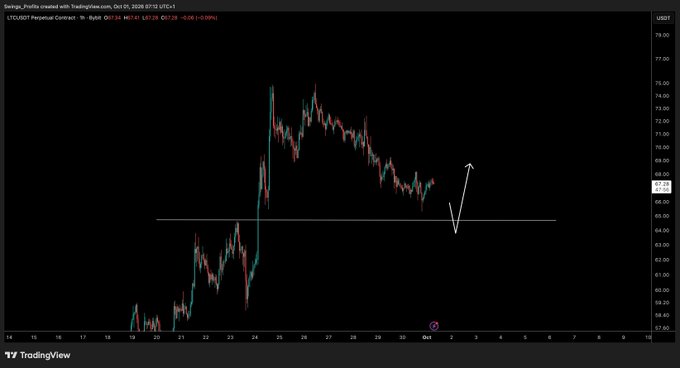
Task: Click the 65.00 price axis label
Action: coord(662,216)
